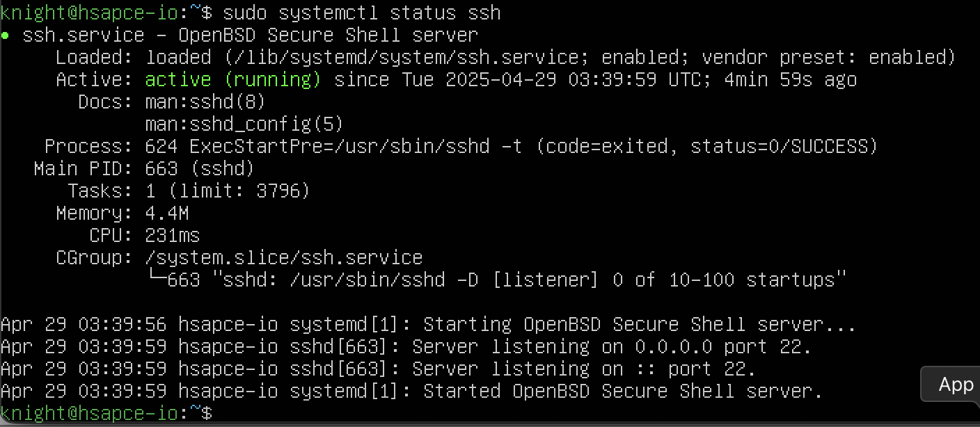This screenshot has height=427, width=980.
Task: Click the CGroup /system.slice/ssh.service path
Action: pyautogui.click(x=283, y=258)
